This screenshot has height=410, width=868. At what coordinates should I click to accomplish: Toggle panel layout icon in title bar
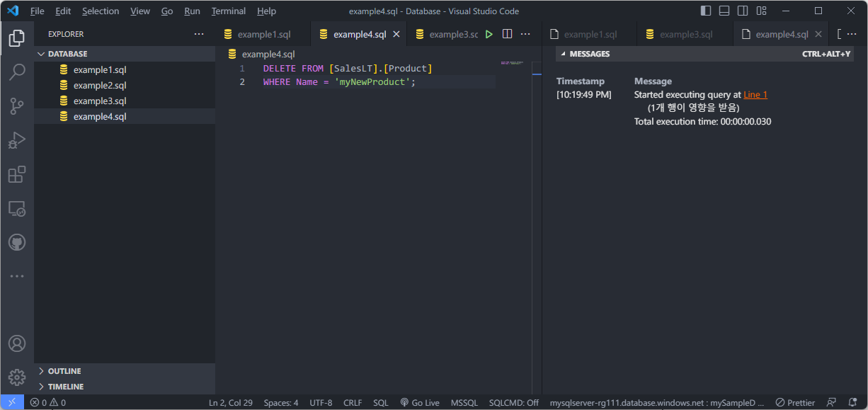724,11
